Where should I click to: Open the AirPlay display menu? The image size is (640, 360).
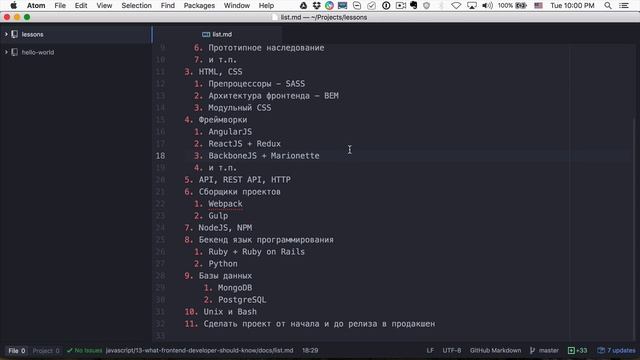(471, 5)
